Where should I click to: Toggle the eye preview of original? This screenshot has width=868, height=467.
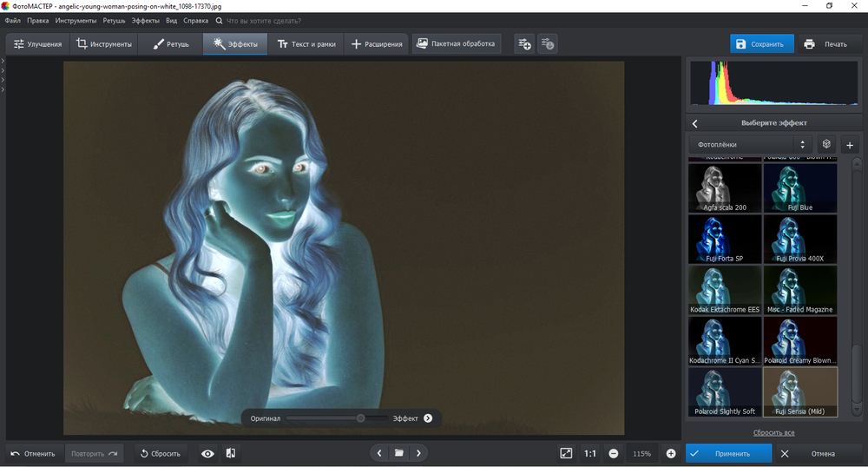[207, 453]
